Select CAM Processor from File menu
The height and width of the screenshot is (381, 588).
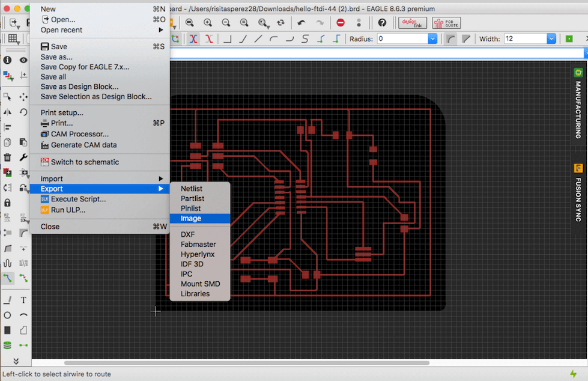79,134
